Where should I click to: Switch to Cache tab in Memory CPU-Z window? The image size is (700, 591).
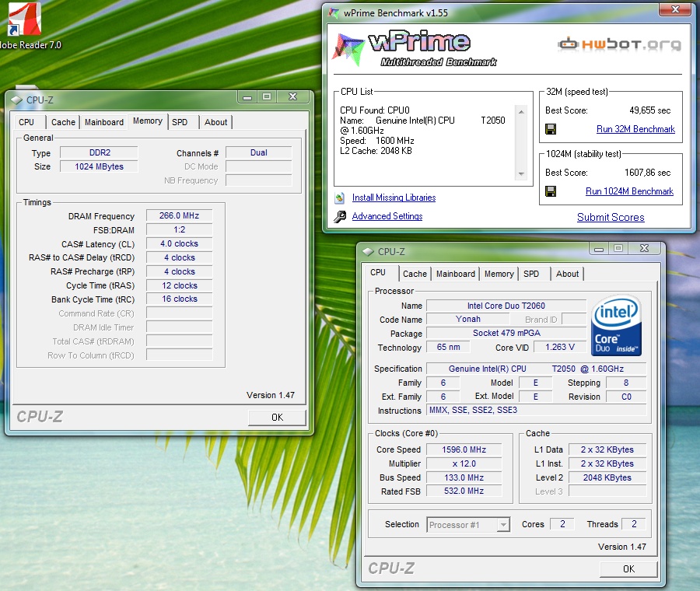point(63,122)
